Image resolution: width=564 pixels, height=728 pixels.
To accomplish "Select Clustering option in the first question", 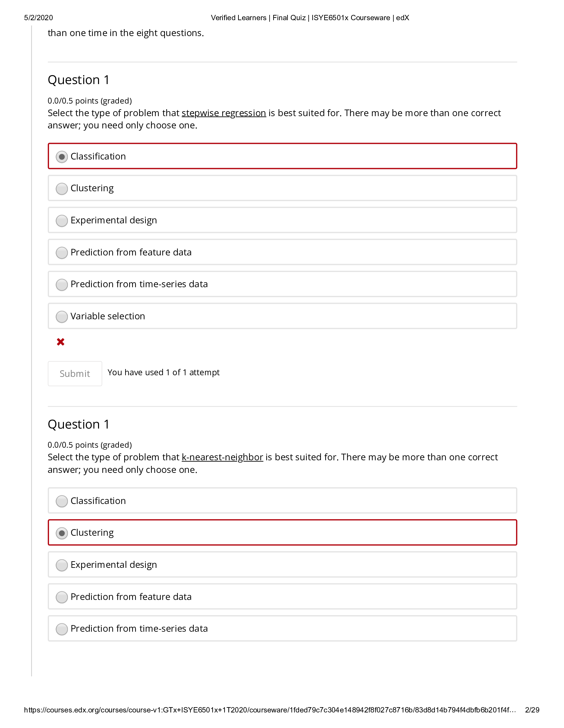I will tap(61, 189).
